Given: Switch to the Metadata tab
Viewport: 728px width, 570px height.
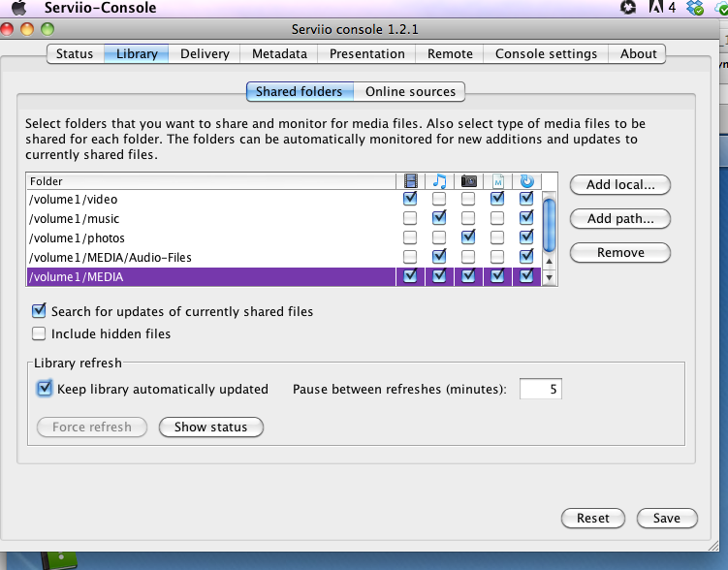Looking at the screenshot, I should (x=279, y=54).
